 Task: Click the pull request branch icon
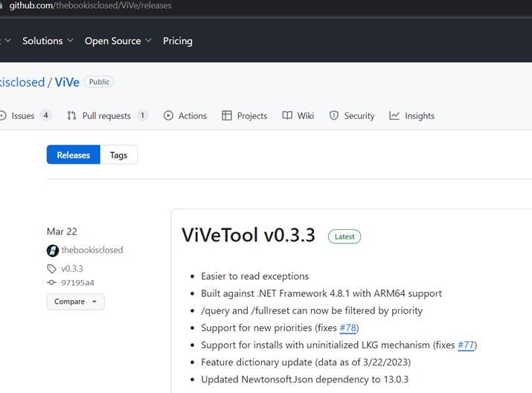click(x=71, y=115)
